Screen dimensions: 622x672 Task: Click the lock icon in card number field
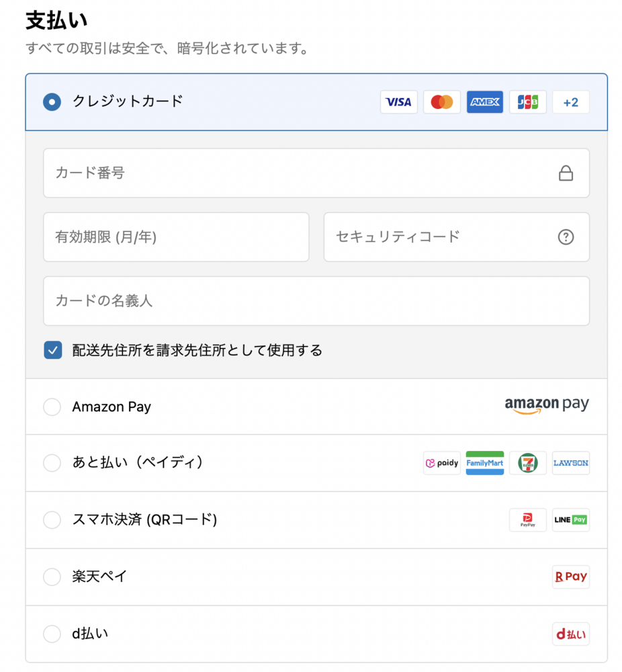pyautogui.click(x=566, y=174)
